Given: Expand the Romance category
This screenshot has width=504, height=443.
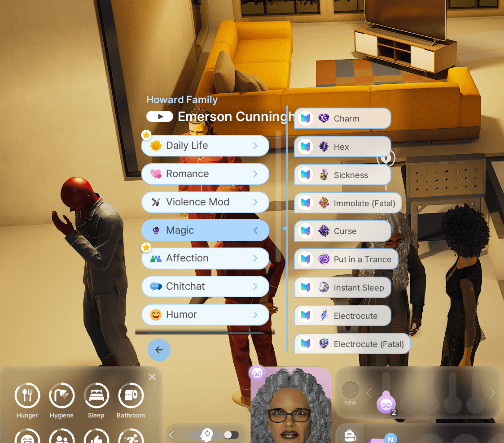Looking at the screenshot, I should click(x=205, y=174).
